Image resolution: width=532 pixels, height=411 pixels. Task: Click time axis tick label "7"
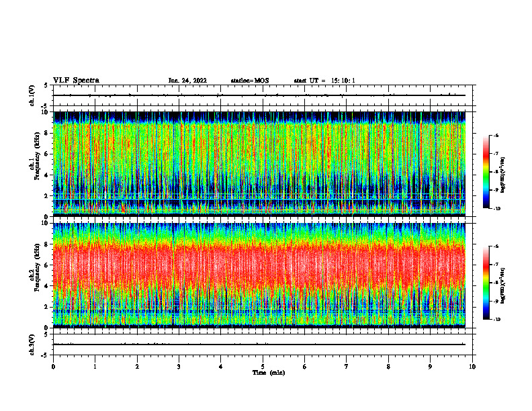347,367
